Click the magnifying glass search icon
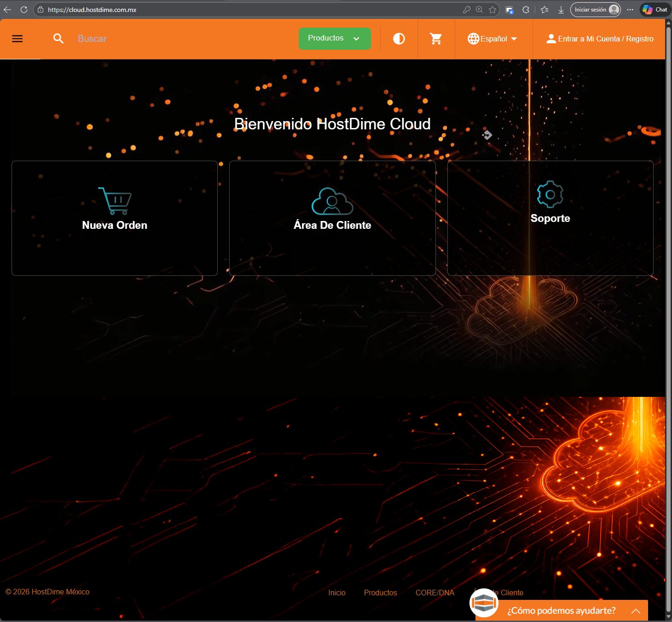The image size is (672, 622). point(58,39)
